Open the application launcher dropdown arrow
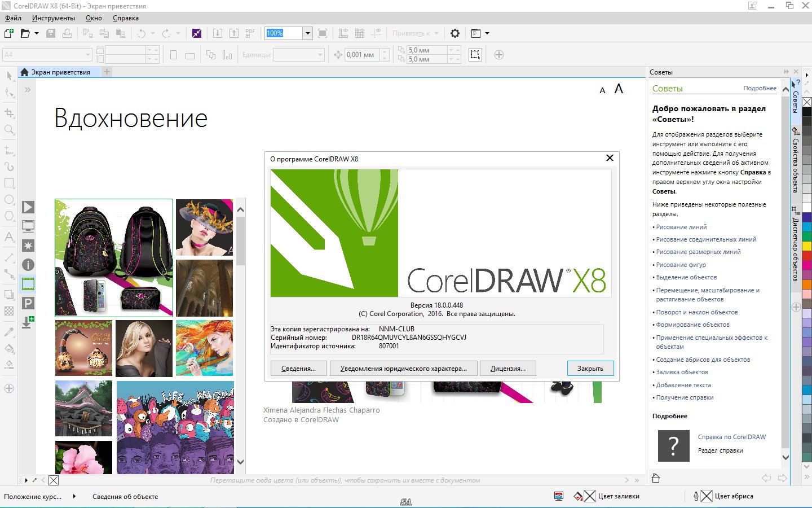Screen dimensions: 812x508 tap(487, 33)
